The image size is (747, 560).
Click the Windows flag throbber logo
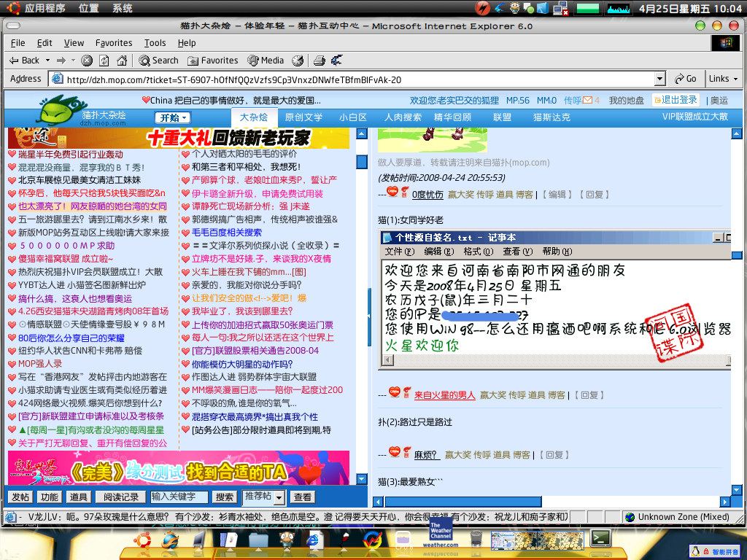pos(726,43)
